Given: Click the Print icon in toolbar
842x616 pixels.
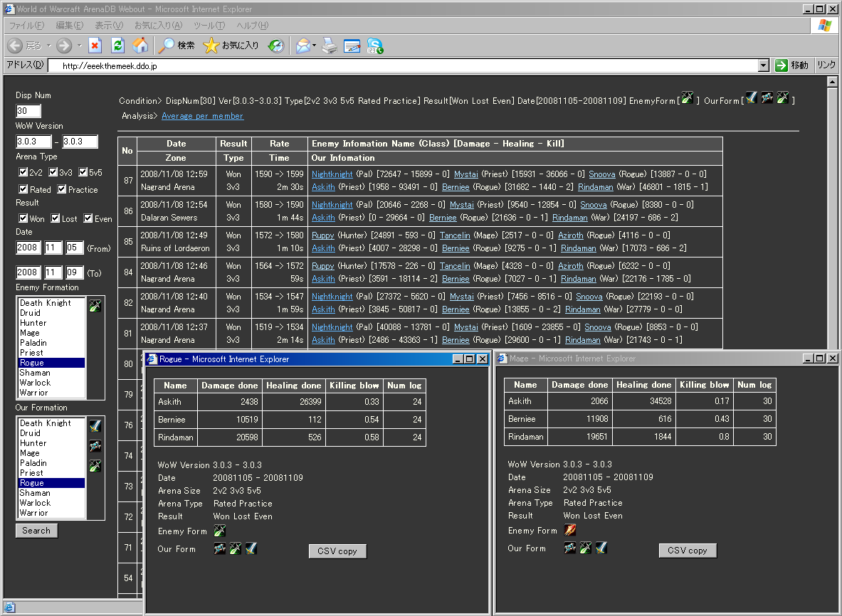Looking at the screenshot, I should [329, 46].
